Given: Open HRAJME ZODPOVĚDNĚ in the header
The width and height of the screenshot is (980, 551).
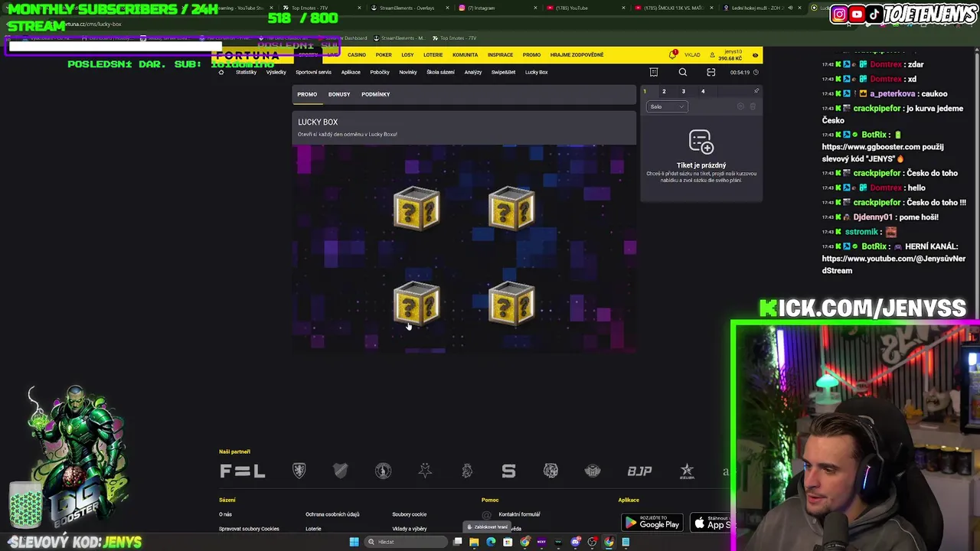Looking at the screenshot, I should point(577,55).
